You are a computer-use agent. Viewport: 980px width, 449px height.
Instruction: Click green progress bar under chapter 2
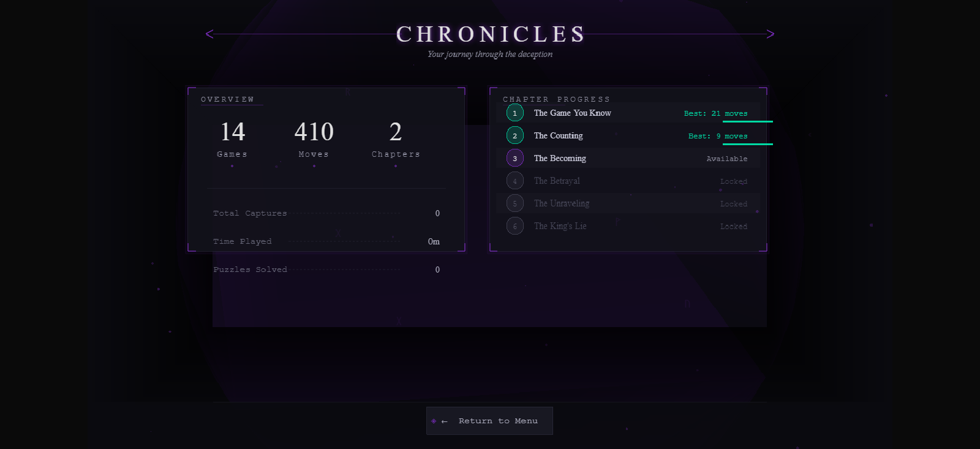point(748,144)
